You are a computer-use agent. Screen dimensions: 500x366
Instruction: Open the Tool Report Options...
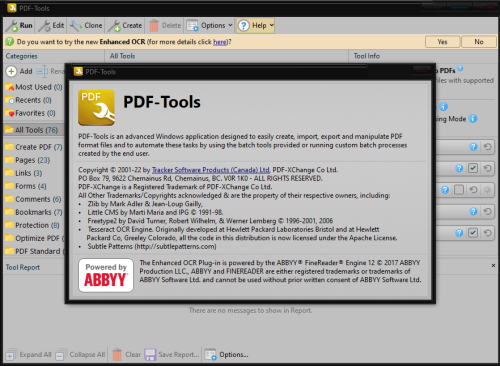[227, 355]
